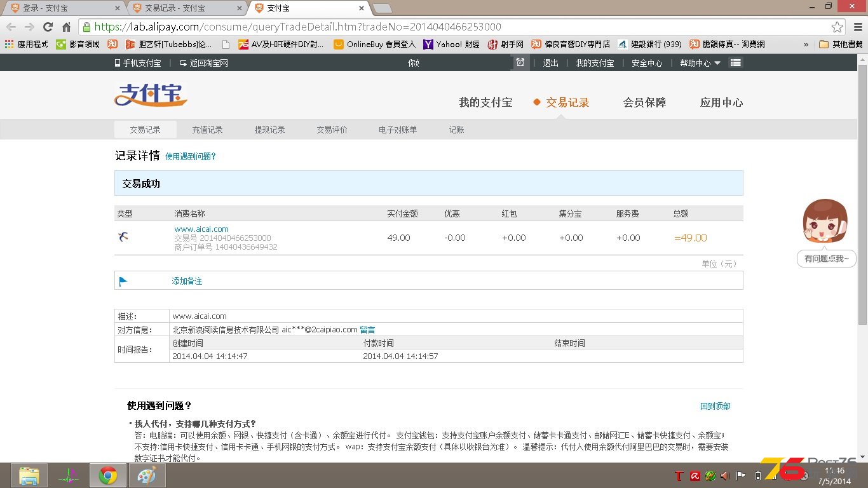
Task: Go back with the browser back arrow
Action: click(11, 27)
